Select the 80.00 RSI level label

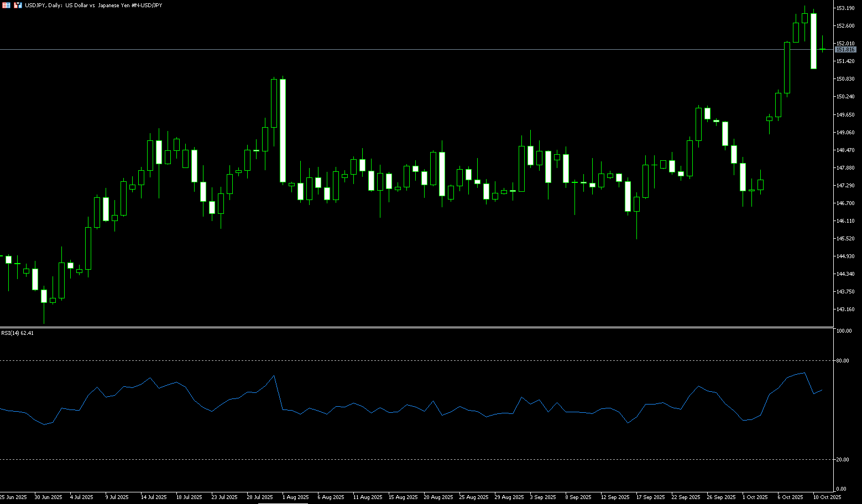pos(843,361)
